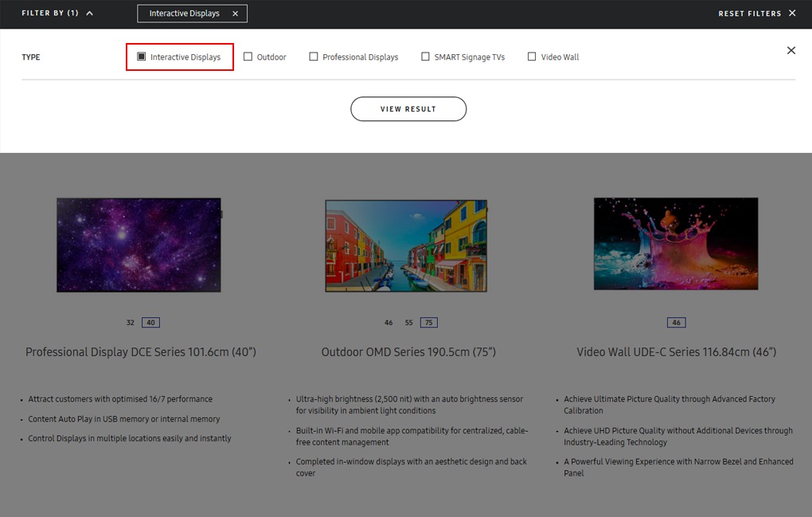Uncheck the Interactive Displays checkbox
The width and height of the screenshot is (812, 517).
141,57
